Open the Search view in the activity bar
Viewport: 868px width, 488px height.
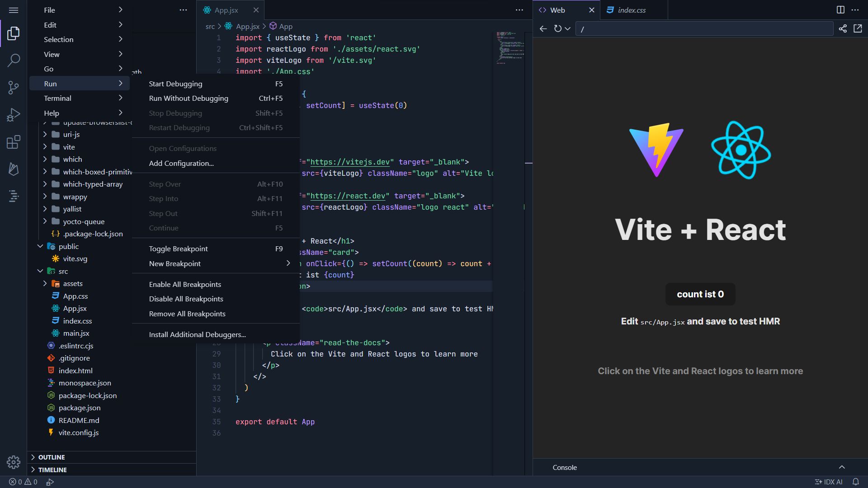14,60
